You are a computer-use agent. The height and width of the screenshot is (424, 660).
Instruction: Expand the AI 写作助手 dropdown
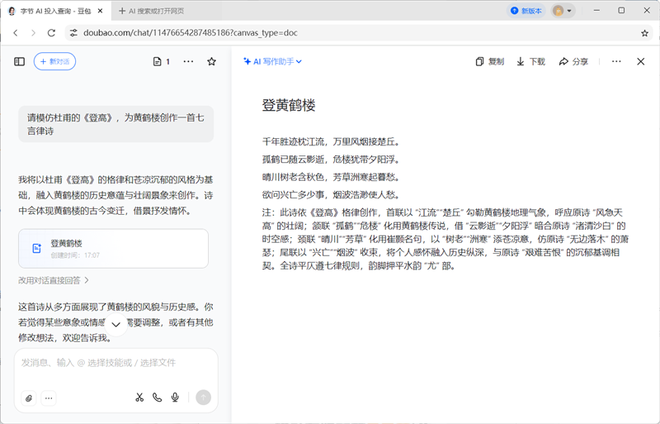tap(273, 61)
